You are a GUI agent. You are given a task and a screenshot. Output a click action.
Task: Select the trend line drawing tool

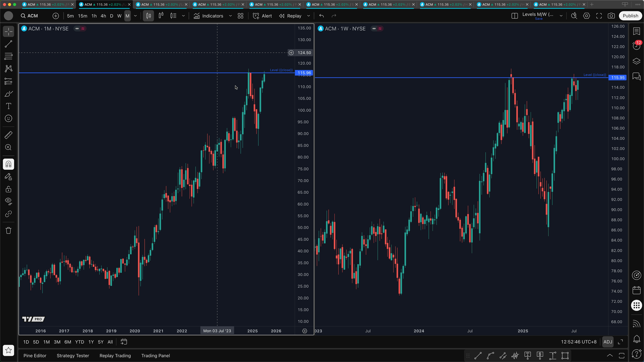9,44
